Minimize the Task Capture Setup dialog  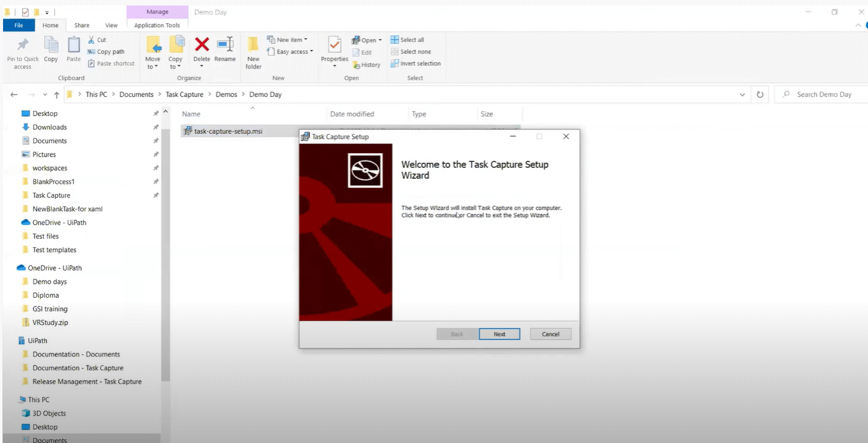click(x=513, y=137)
